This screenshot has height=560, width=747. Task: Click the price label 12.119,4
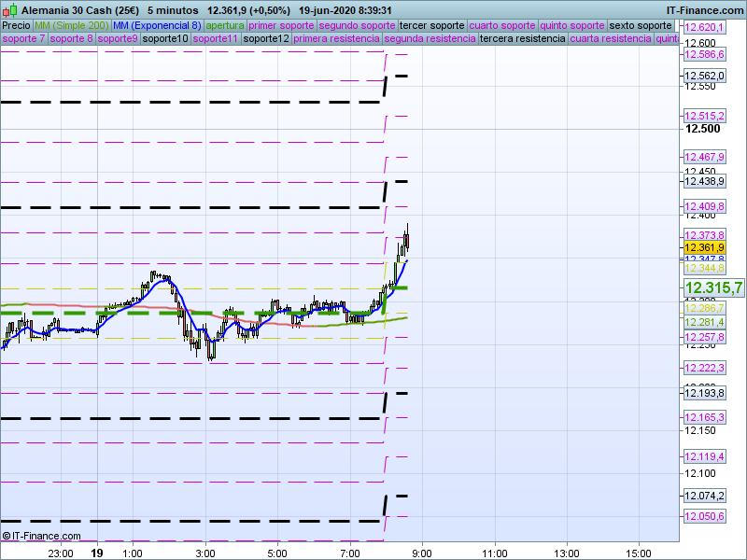705,456
